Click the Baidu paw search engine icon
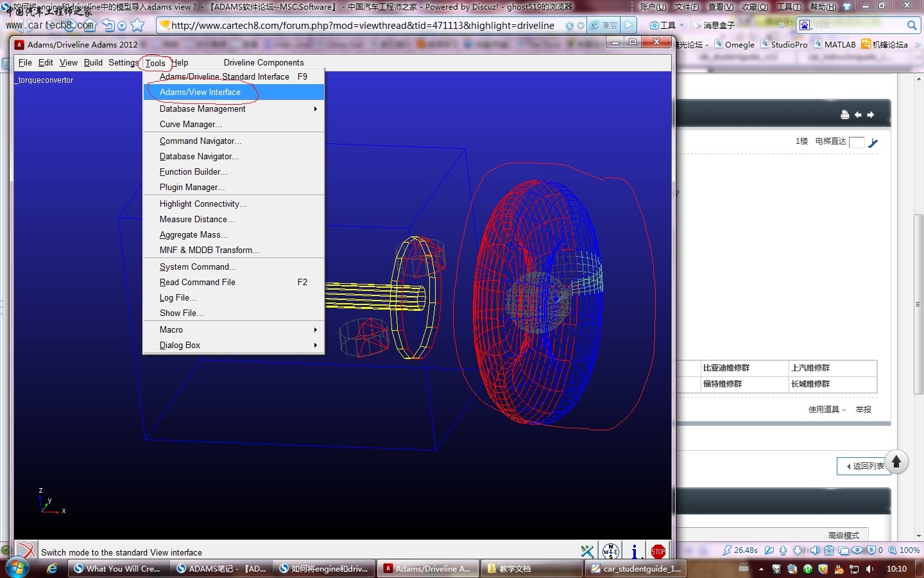This screenshot has height=578, width=924. point(805,25)
